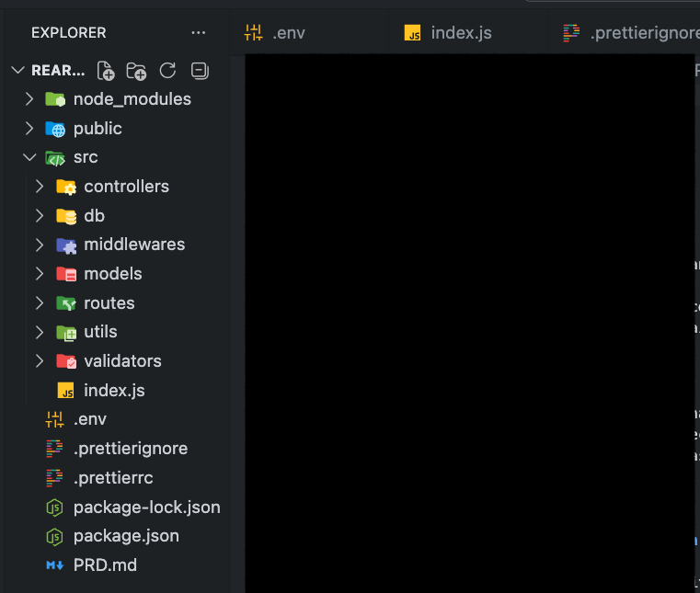This screenshot has width=700, height=593.
Task: Click the utils folder icon
Action: [66, 333]
